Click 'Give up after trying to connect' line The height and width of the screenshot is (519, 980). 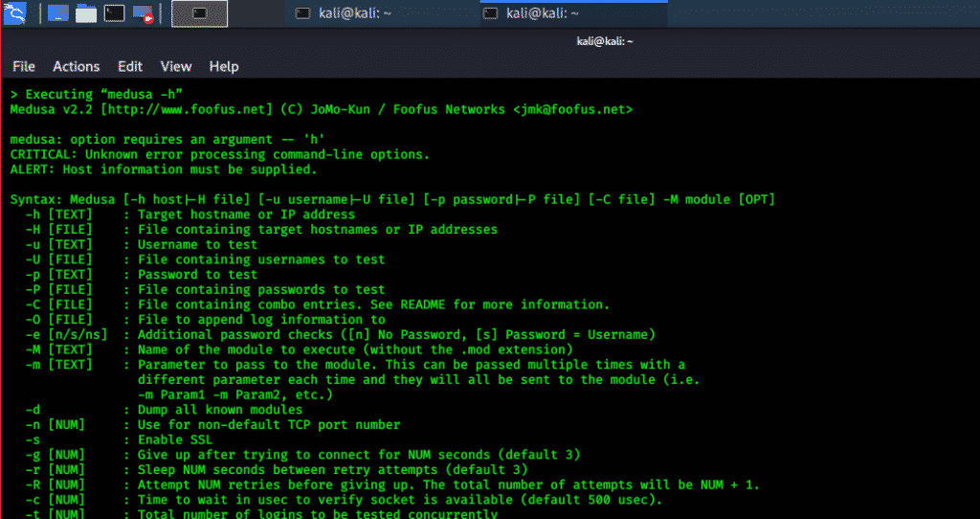(x=359, y=455)
